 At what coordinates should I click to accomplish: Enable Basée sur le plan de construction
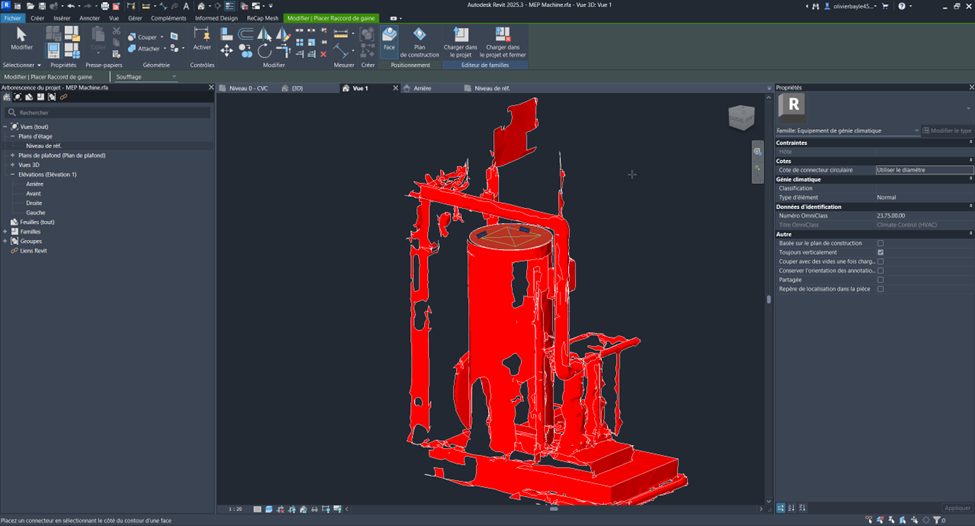pyautogui.click(x=880, y=243)
